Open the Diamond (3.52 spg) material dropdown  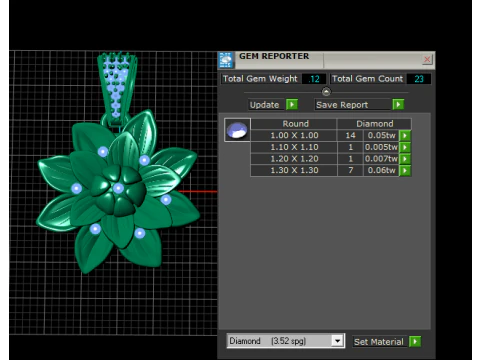[337, 341]
